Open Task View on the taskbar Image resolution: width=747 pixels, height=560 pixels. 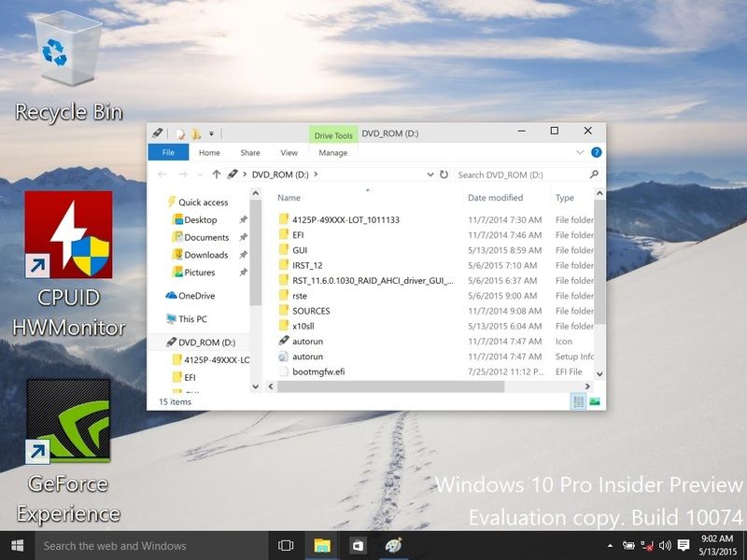286,546
